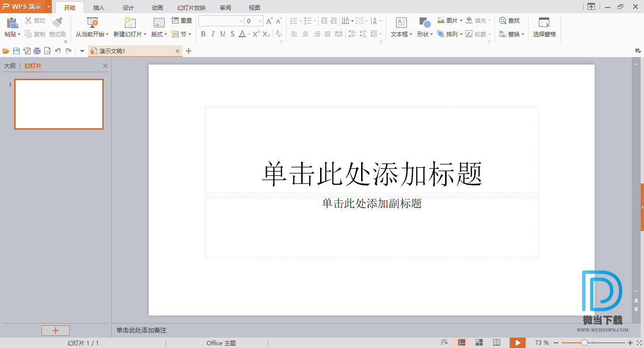Align text left
644x348 pixels.
tap(294, 34)
